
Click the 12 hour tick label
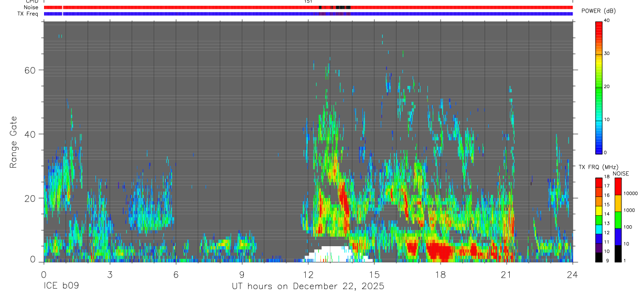308,274
